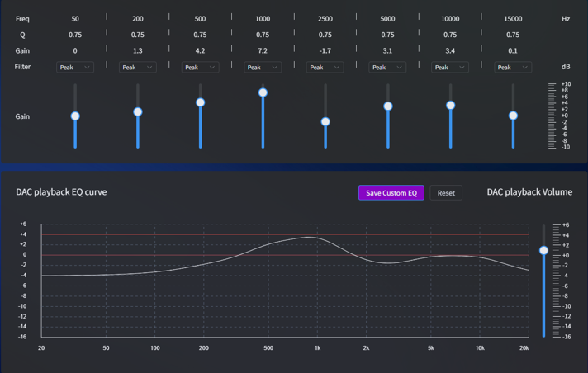Click the gain value 4.2
Screen dimensions: 588x373
point(200,50)
